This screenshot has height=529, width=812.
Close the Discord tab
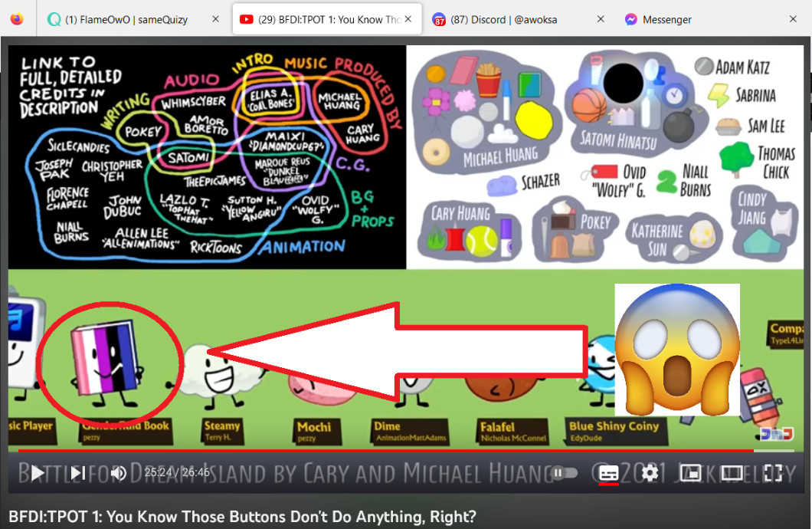pos(601,19)
